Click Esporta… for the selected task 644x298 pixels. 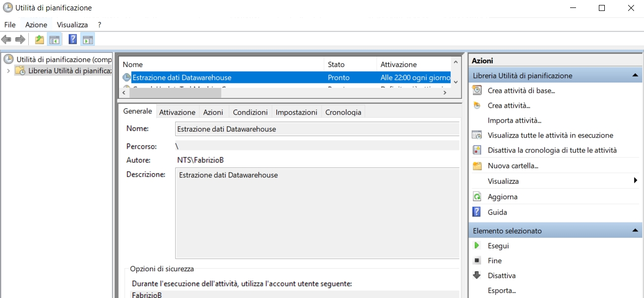point(502,291)
